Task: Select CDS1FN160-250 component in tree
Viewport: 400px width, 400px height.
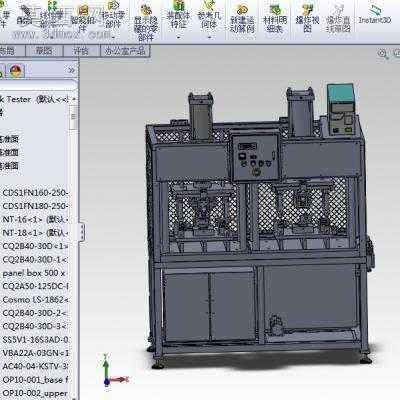Action: click(35, 193)
